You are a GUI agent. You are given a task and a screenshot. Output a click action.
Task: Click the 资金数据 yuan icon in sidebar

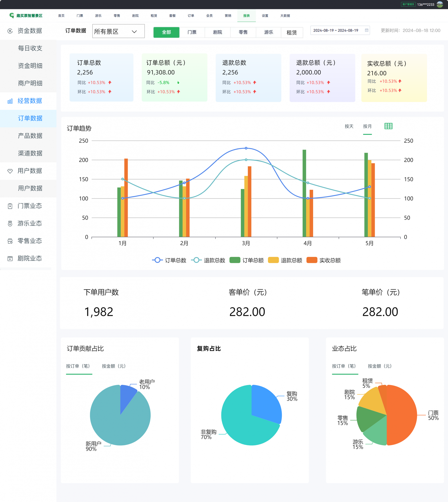pos(10,31)
